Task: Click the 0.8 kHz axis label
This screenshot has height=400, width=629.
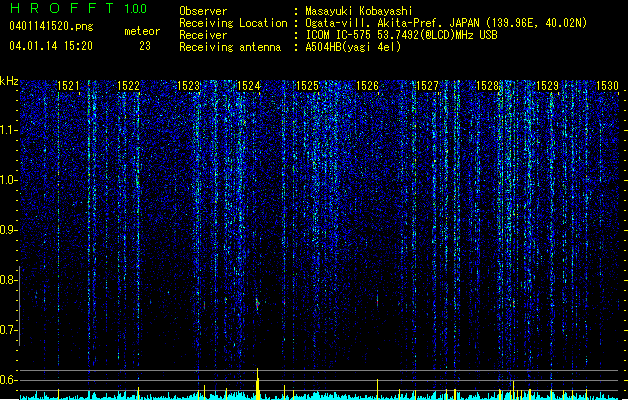Action: pyautogui.click(x=8, y=280)
